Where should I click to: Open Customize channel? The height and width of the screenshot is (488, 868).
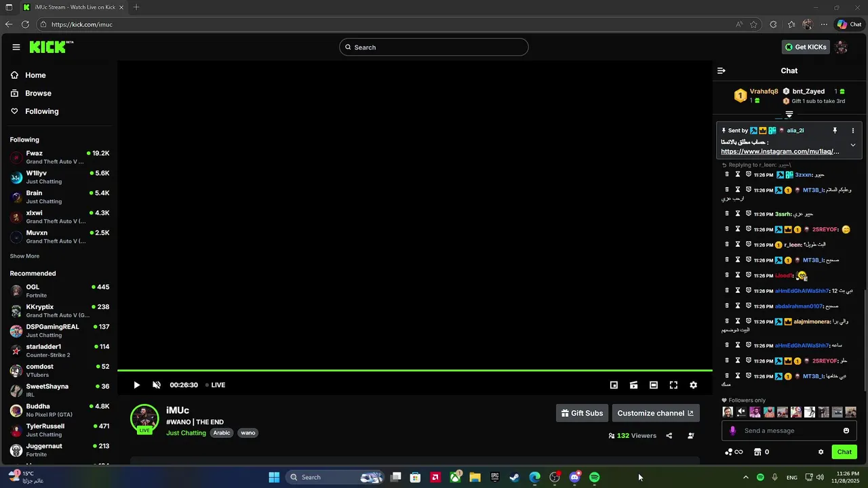656,413
